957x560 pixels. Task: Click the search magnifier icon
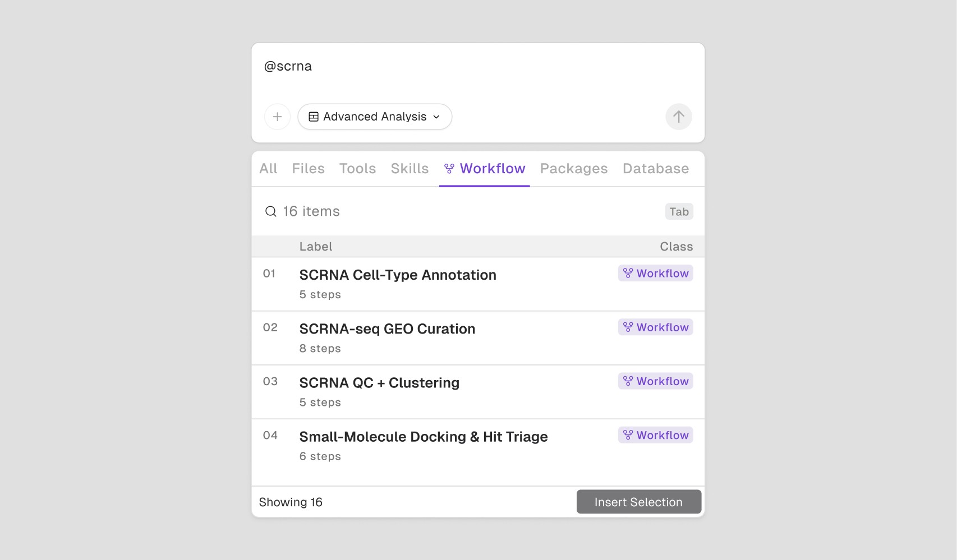270,211
